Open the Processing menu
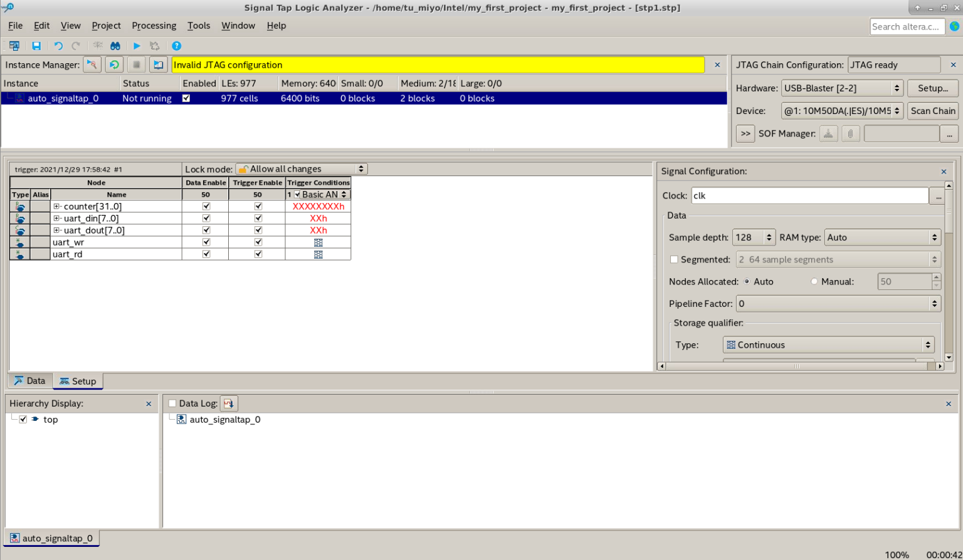The height and width of the screenshot is (560, 963). click(x=154, y=26)
